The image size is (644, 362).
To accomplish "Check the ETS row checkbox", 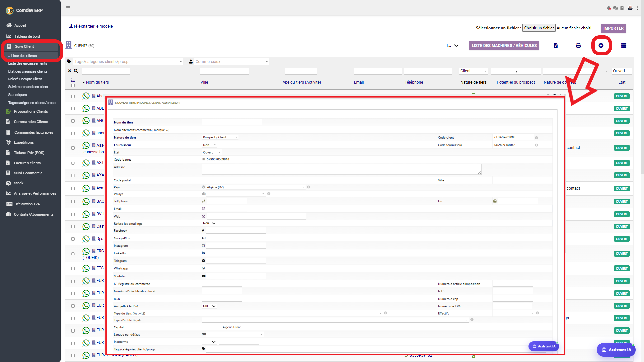I will pos(73,269).
